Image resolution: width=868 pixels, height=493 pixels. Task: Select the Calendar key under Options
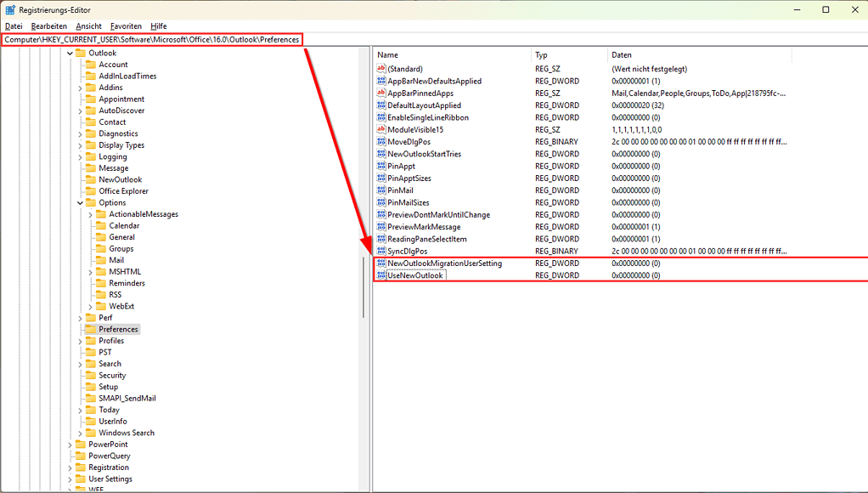coord(124,226)
